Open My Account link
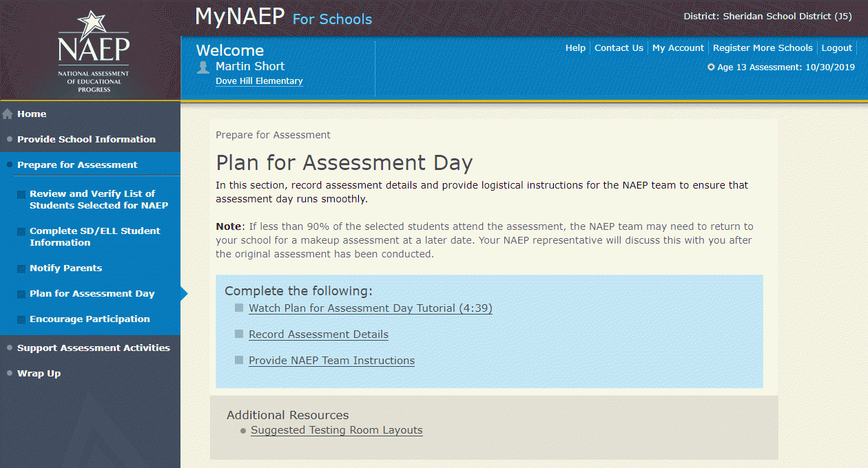The height and width of the screenshot is (468, 868). (678, 48)
